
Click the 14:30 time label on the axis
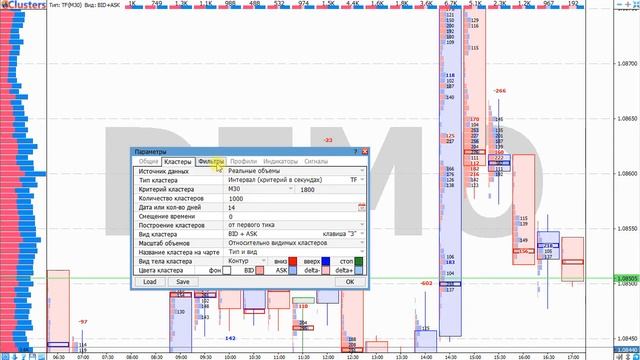(x=450, y=357)
